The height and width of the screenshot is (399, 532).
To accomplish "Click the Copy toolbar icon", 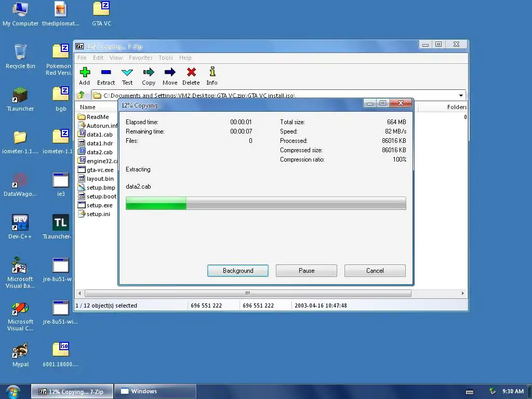I will pos(149,76).
